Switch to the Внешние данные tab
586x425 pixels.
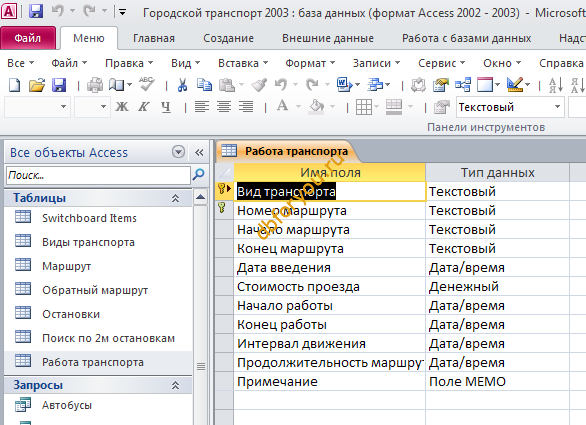(328, 38)
